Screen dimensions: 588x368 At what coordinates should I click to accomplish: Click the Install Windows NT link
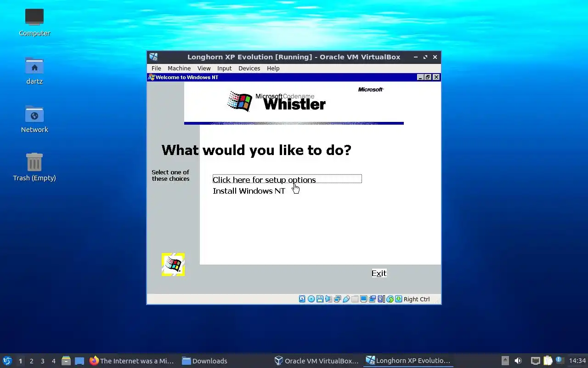pyautogui.click(x=249, y=191)
